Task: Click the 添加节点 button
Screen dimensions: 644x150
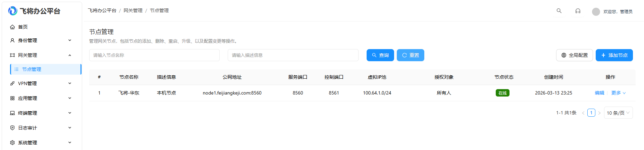Action: tap(614, 55)
